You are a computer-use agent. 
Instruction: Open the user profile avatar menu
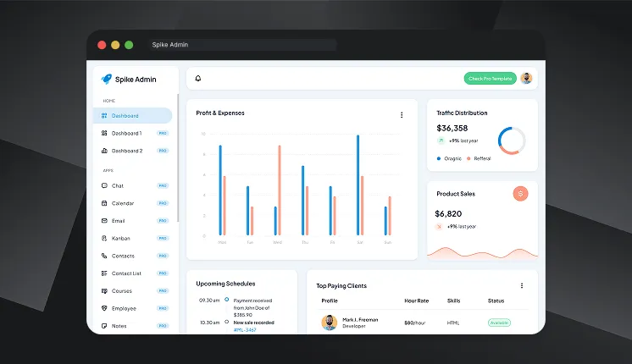(527, 79)
